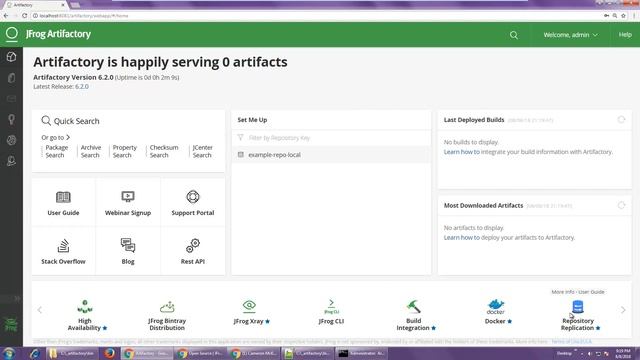The width and height of the screenshot is (640, 360).
Task: Open the Builds icon in sidebar
Action: pos(11,140)
